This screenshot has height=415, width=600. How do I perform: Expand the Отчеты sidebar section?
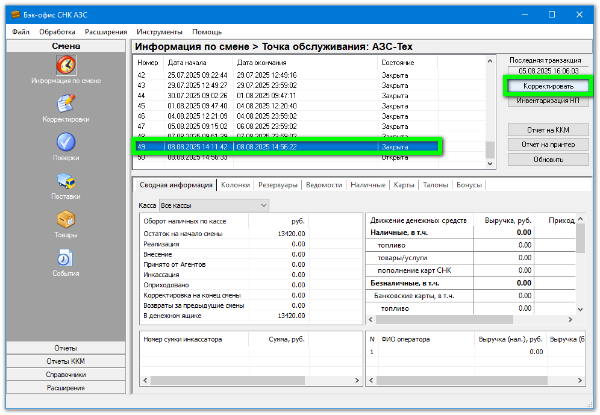65,348
